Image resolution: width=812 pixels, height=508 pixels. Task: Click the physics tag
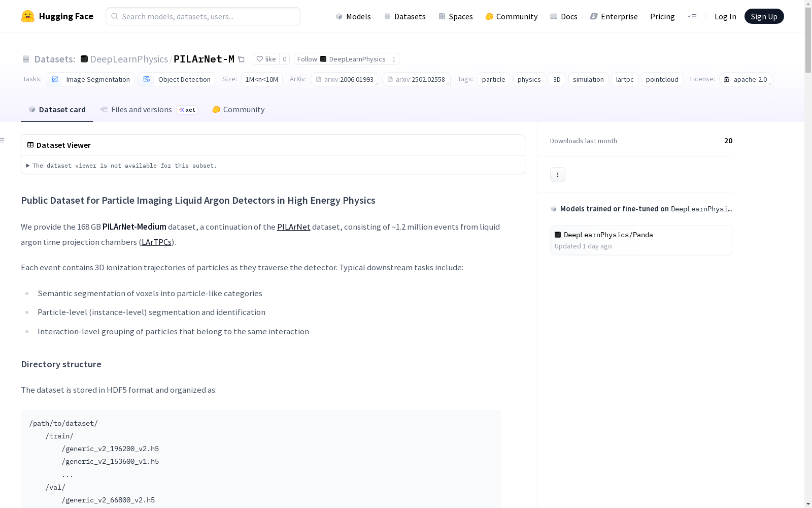tap(529, 79)
